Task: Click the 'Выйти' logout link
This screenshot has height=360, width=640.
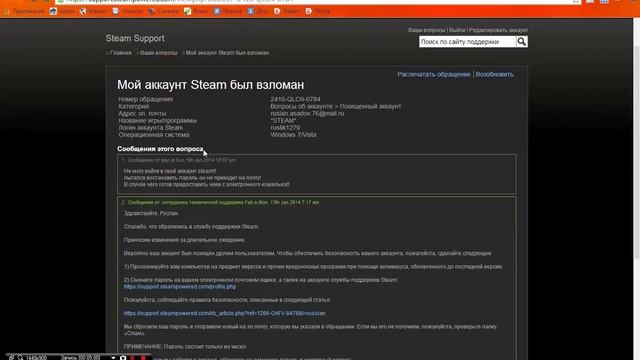Action: [x=457, y=30]
